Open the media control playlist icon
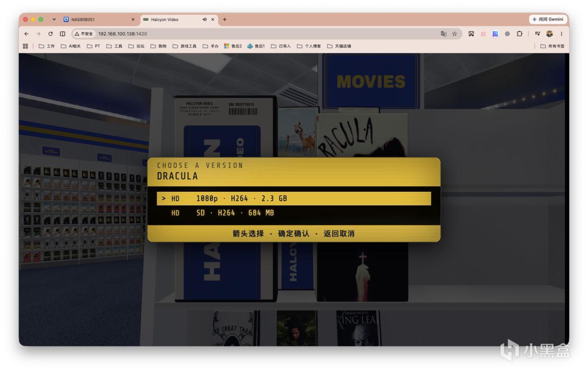This screenshot has width=588, height=371. click(537, 34)
